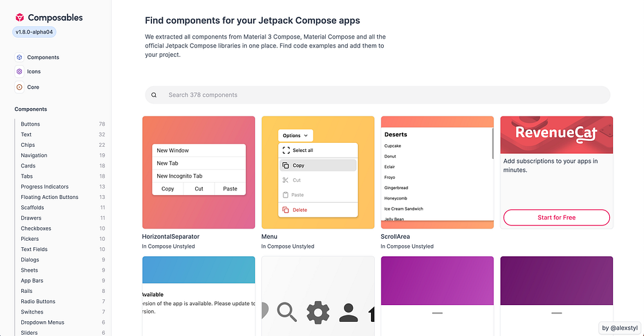Click the ScrollArea preview scrollbar
The width and height of the screenshot is (644, 336).
tap(493, 142)
